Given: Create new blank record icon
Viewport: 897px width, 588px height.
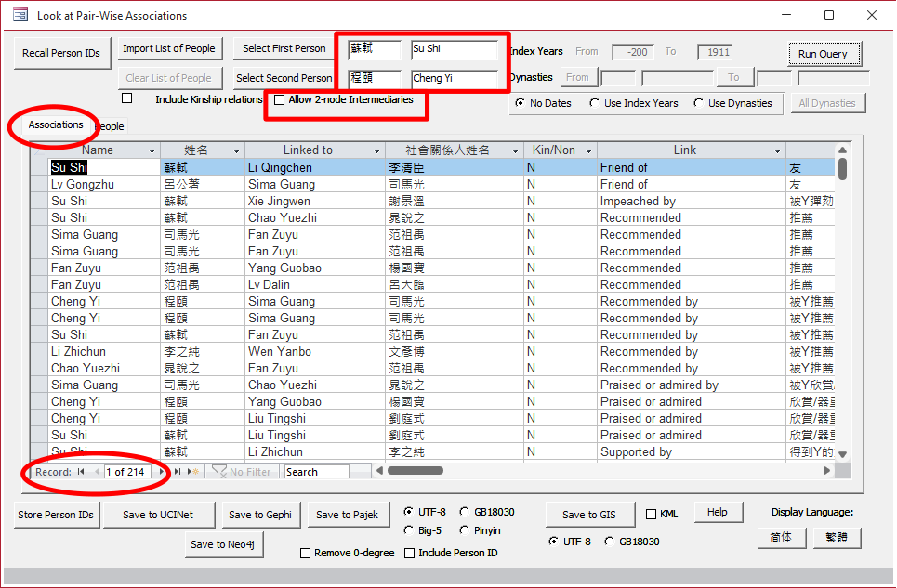Looking at the screenshot, I should click(193, 472).
